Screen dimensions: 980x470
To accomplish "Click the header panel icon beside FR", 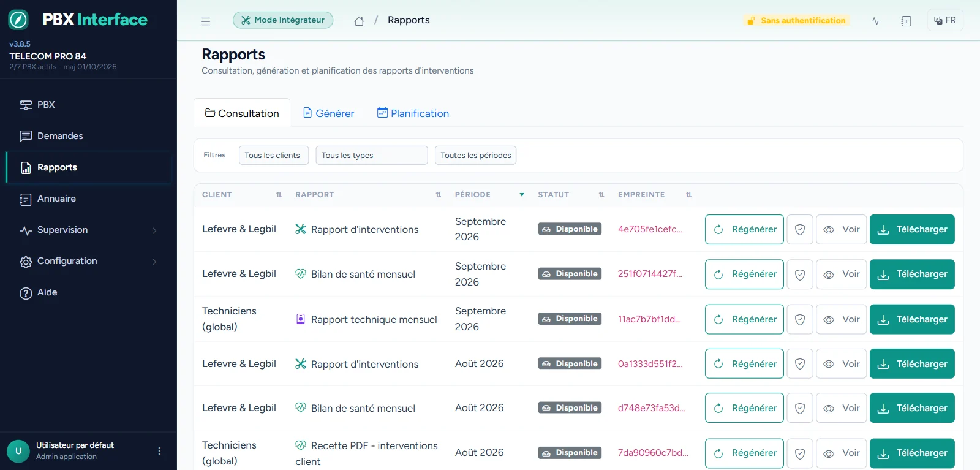I will pyautogui.click(x=907, y=21).
